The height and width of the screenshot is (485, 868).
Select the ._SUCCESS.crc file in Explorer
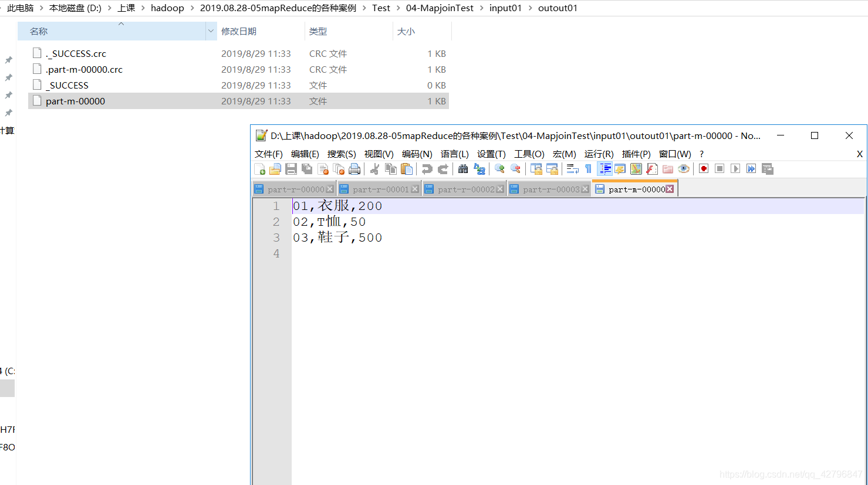pos(238,53)
